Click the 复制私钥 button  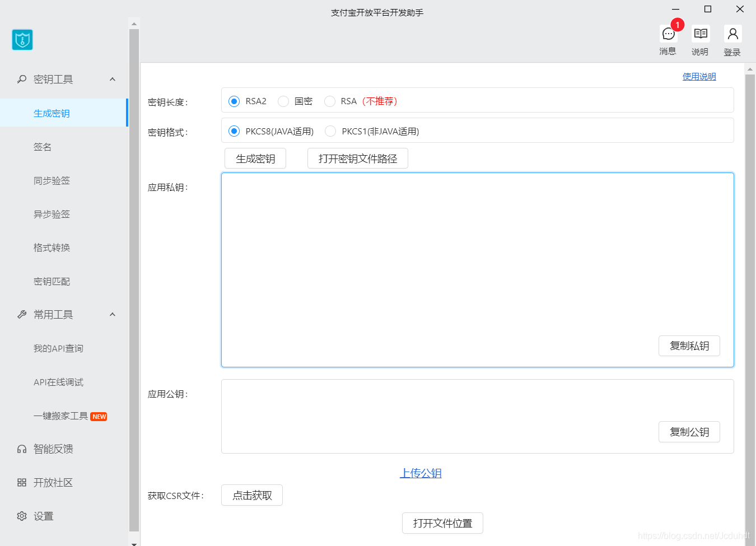689,346
